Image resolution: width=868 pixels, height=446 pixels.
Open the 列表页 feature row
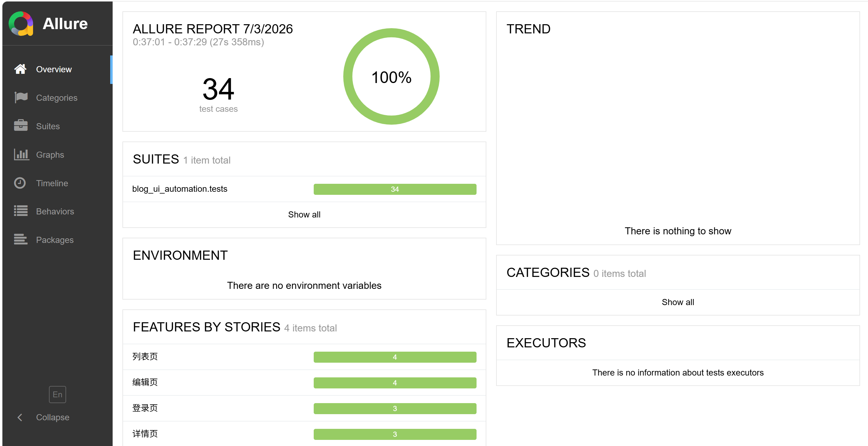click(x=304, y=357)
